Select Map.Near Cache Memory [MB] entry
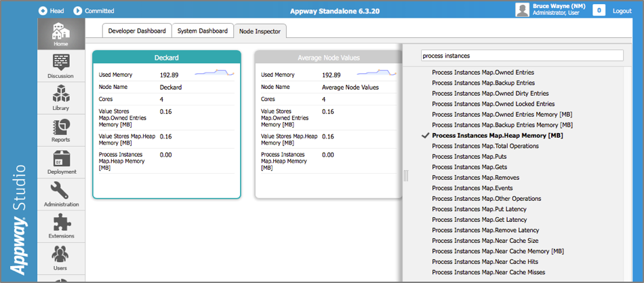This screenshot has width=644, height=283. pos(498,251)
